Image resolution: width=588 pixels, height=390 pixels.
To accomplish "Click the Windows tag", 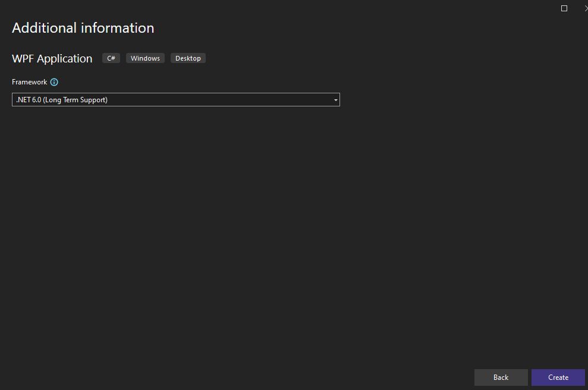I will [x=145, y=58].
